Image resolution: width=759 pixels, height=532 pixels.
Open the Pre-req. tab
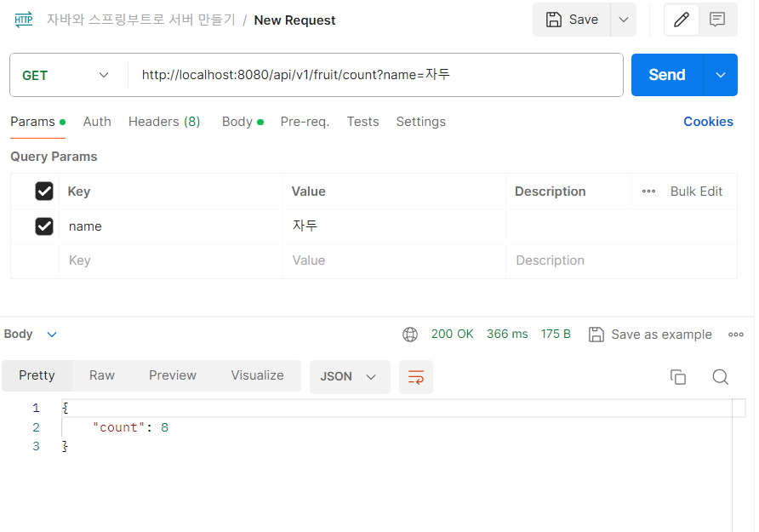[x=305, y=122]
